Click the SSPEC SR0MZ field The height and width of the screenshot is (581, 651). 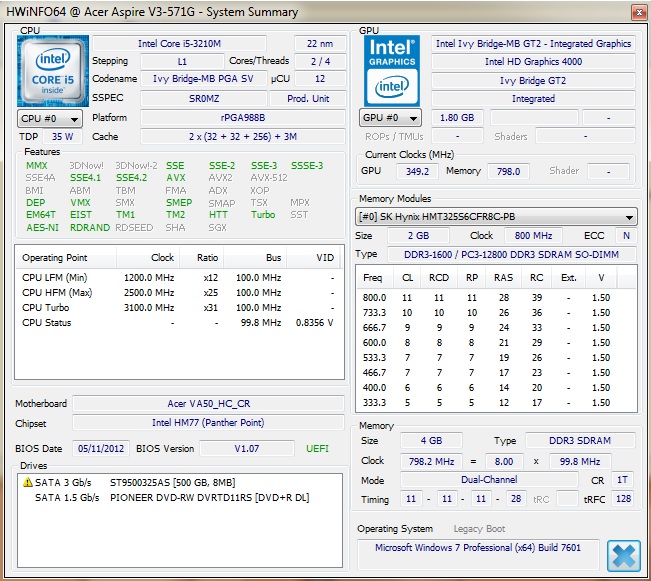[204, 99]
